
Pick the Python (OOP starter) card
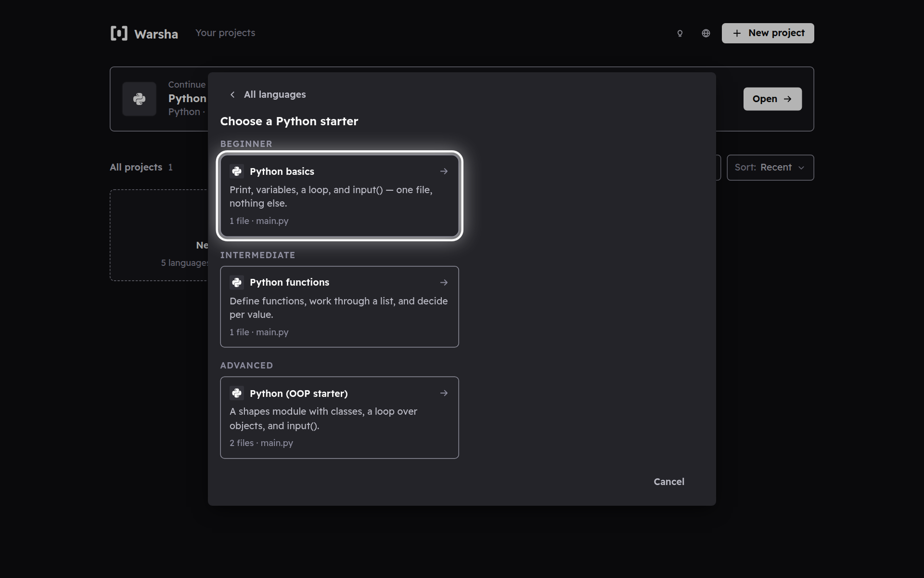tap(339, 418)
